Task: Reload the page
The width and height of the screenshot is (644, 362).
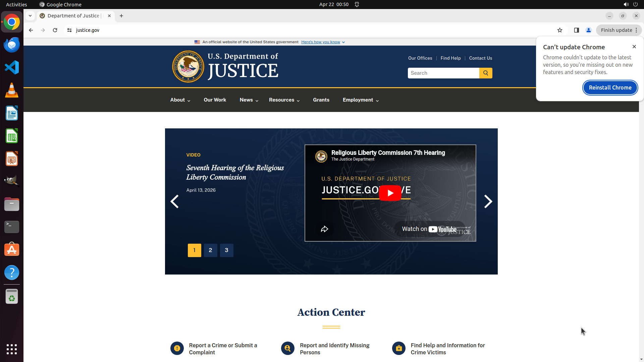Action: point(55,30)
